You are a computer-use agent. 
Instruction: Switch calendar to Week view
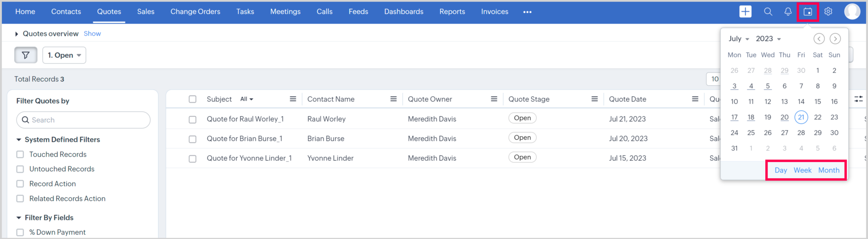tap(802, 170)
